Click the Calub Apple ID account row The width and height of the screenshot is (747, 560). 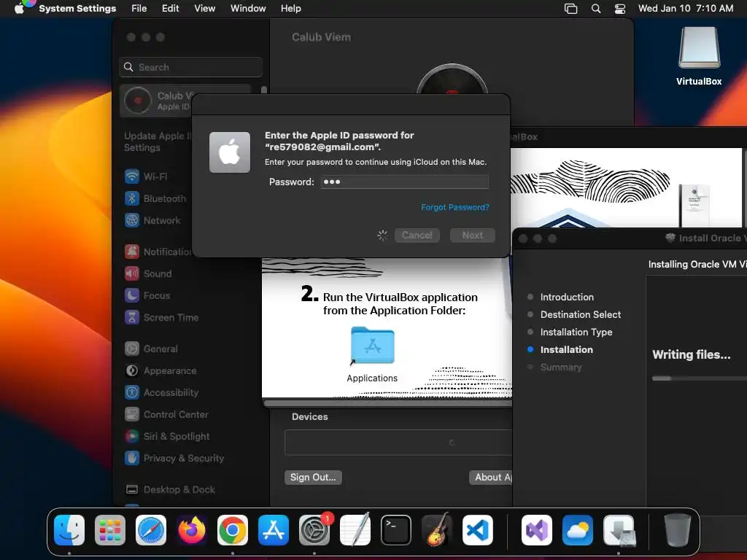tap(156, 101)
